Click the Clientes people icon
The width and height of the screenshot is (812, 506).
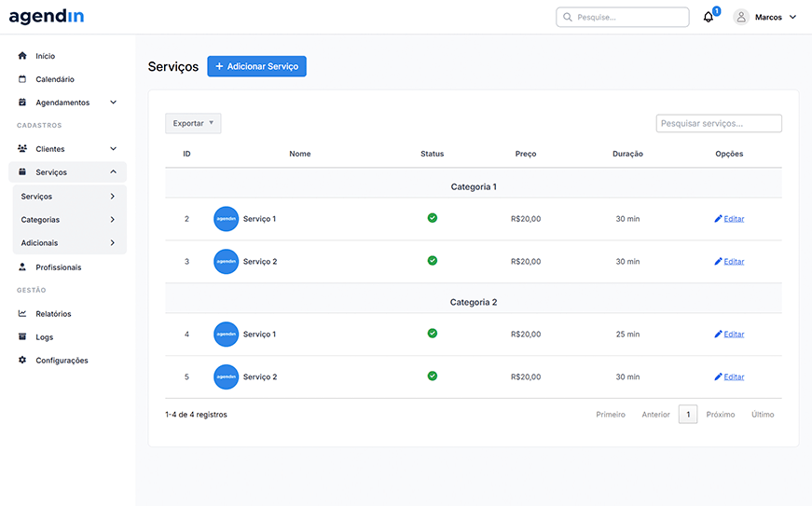point(22,148)
